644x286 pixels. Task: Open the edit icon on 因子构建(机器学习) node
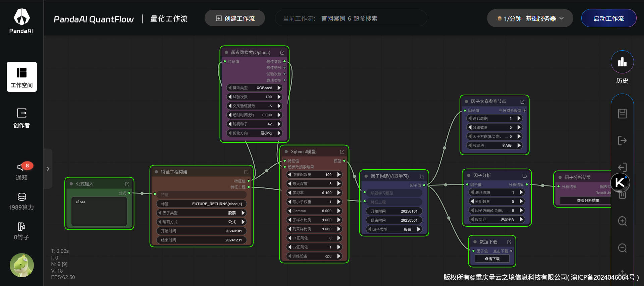coord(422,176)
